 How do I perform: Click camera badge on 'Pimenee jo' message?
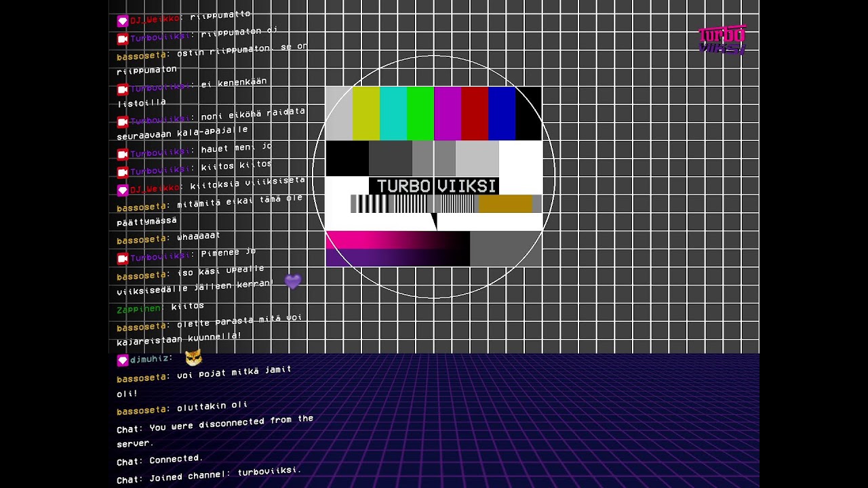pos(123,258)
